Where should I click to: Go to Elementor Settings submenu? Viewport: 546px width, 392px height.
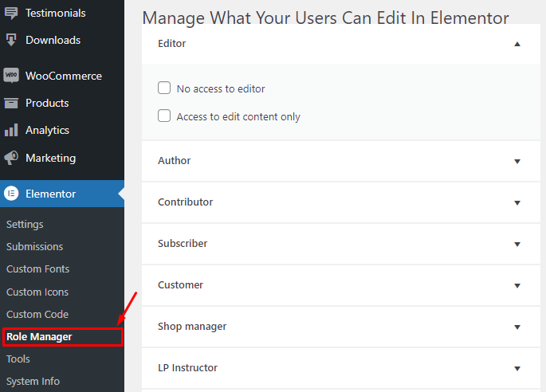tap(25, 224)
